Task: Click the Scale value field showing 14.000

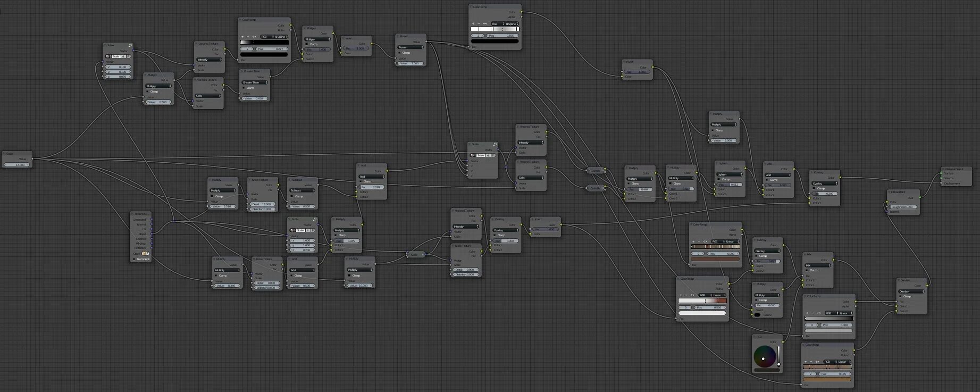Action: coord(18,165)
